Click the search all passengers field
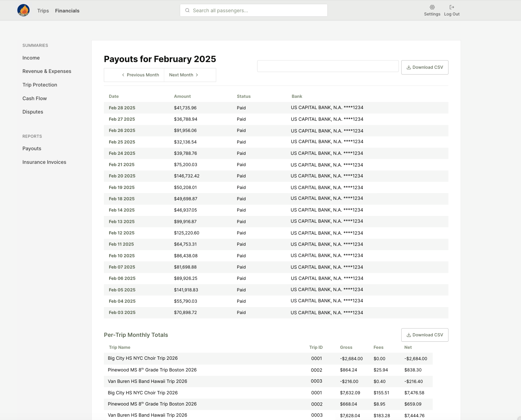Image resolution: width=521 pixels, height=420 pixels. pyautogui.click(x=254, y=10)
